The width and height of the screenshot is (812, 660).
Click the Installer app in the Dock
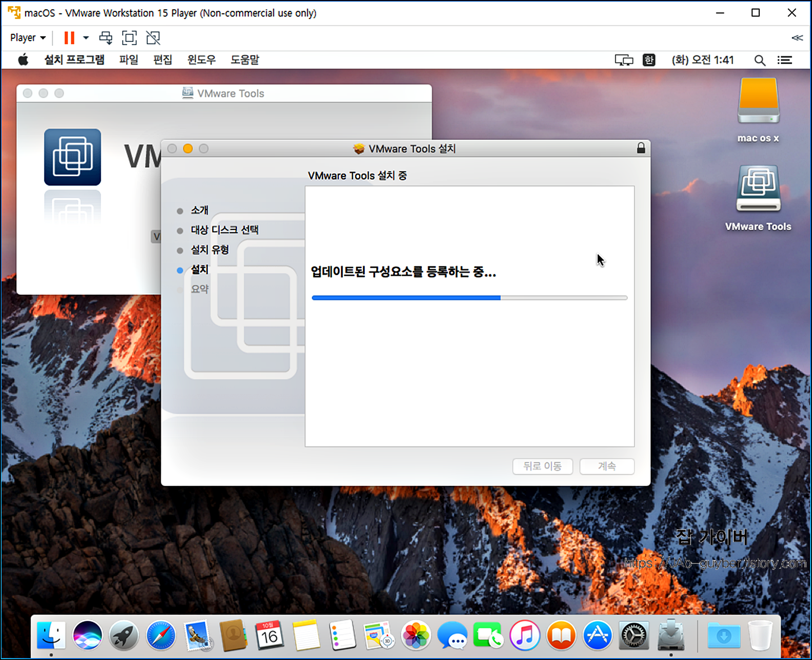pos(671,635)
